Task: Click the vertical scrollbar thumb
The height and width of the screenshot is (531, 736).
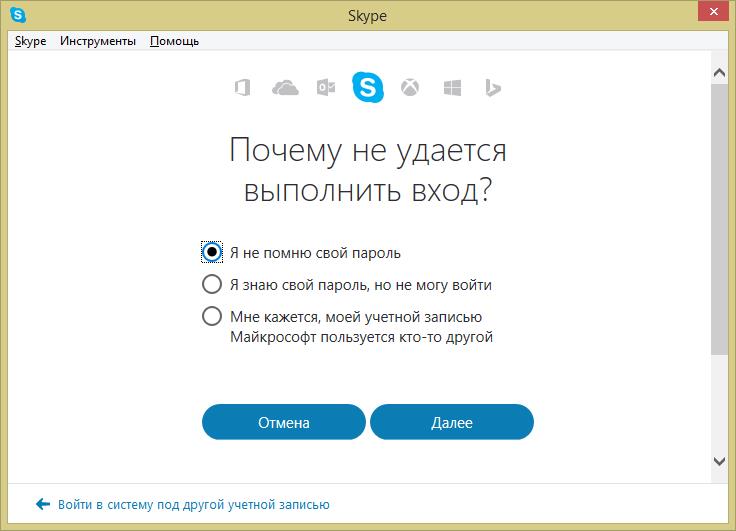Action: tap(719, 220)
